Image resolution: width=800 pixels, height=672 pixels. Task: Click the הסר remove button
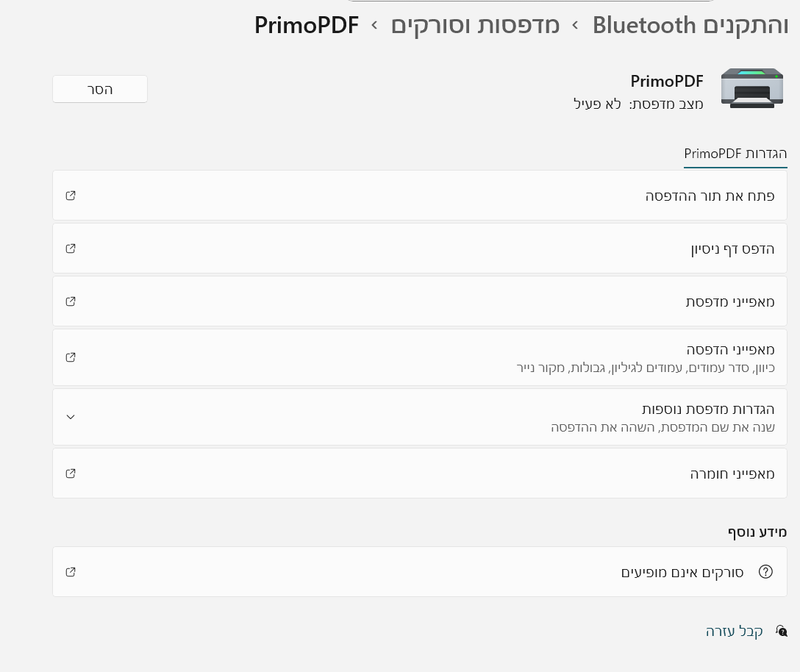point(100,89)
